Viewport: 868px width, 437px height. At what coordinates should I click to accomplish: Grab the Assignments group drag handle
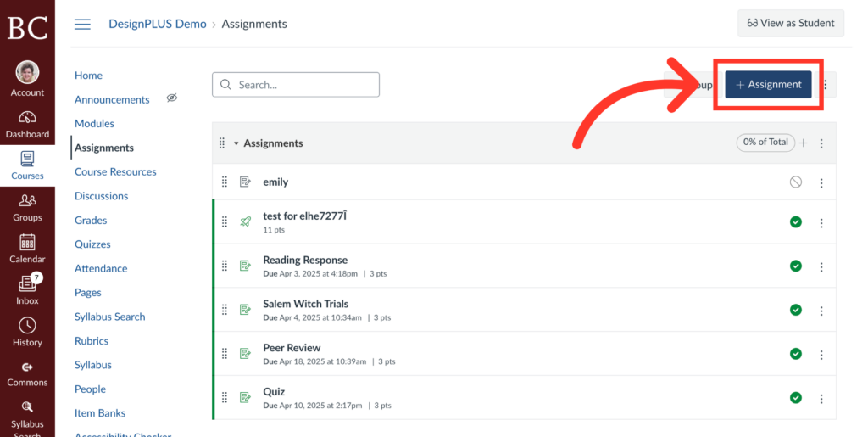point(222,143)
